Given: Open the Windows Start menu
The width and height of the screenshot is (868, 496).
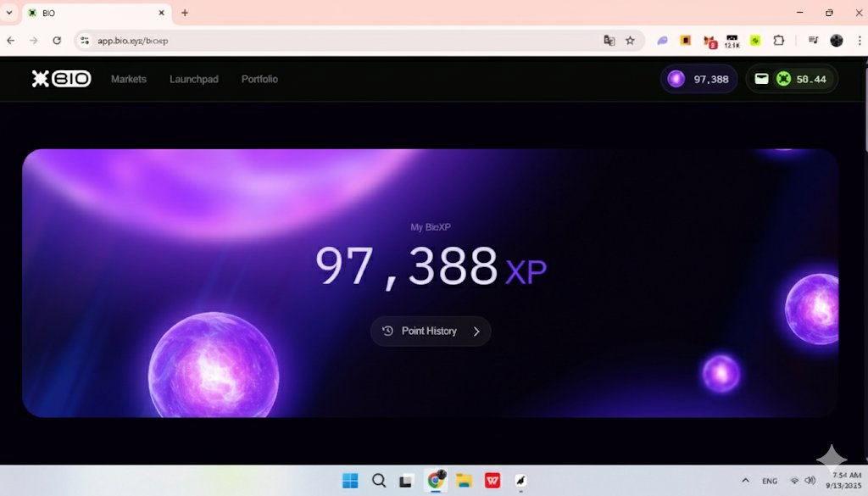Looking at the screenshot, I should pyautogui.click(x=350, y=481).
